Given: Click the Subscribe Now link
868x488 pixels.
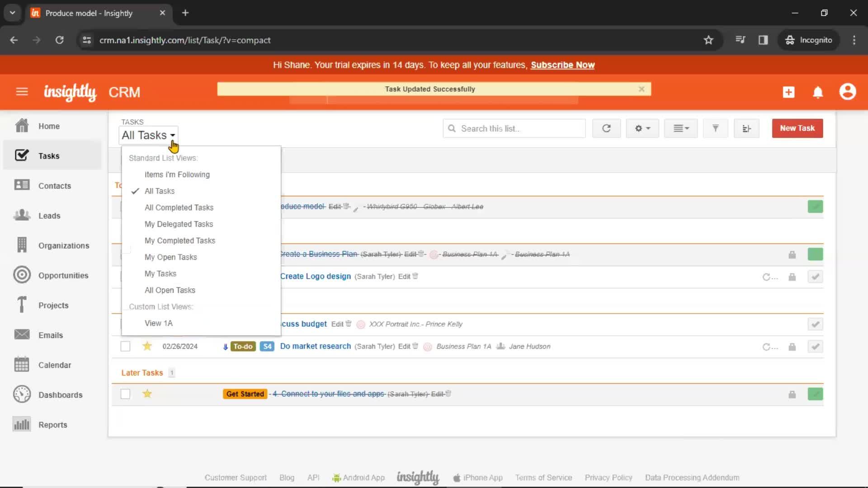Looking at the screenshot, I should (x=563, y=65).
